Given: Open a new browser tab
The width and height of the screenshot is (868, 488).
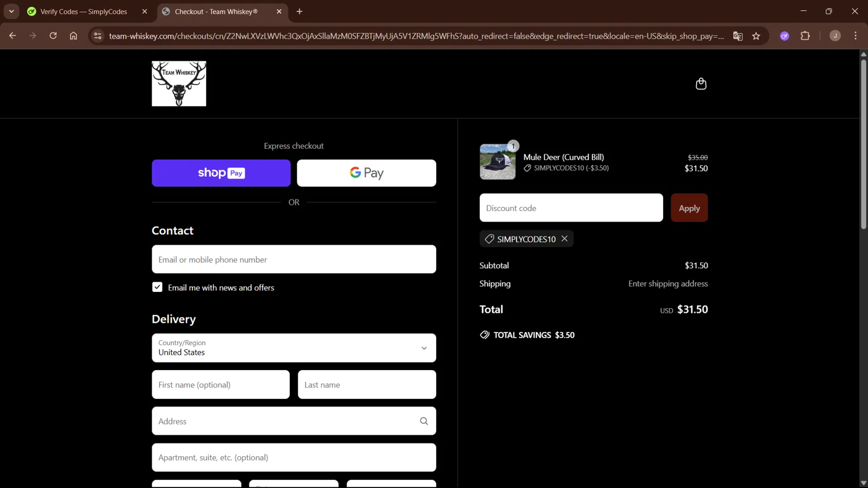Looking at the screenshot, I should (300, 12).
